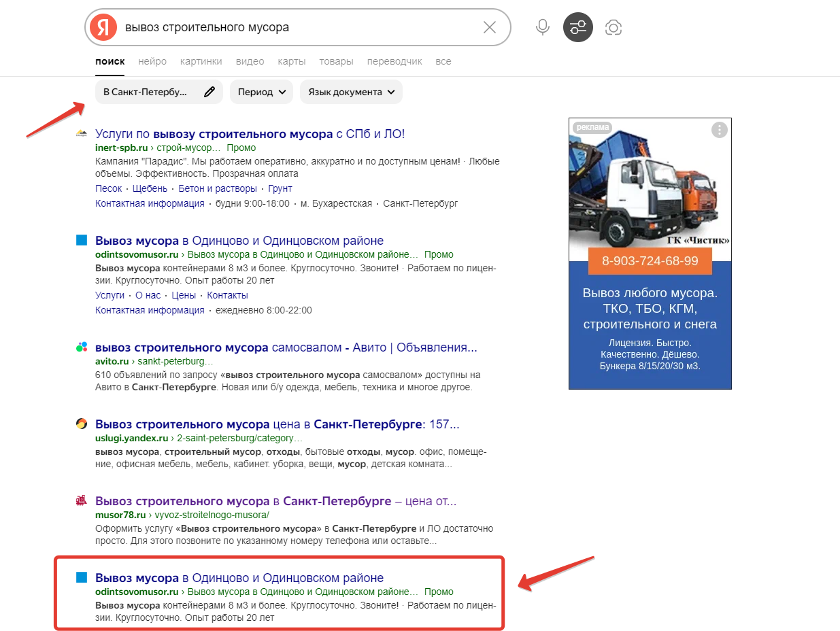Screen dimensions: 840x631
Task: Open Контактная информация with ежедневно 8:00-22:00
Action: (150, 310)
